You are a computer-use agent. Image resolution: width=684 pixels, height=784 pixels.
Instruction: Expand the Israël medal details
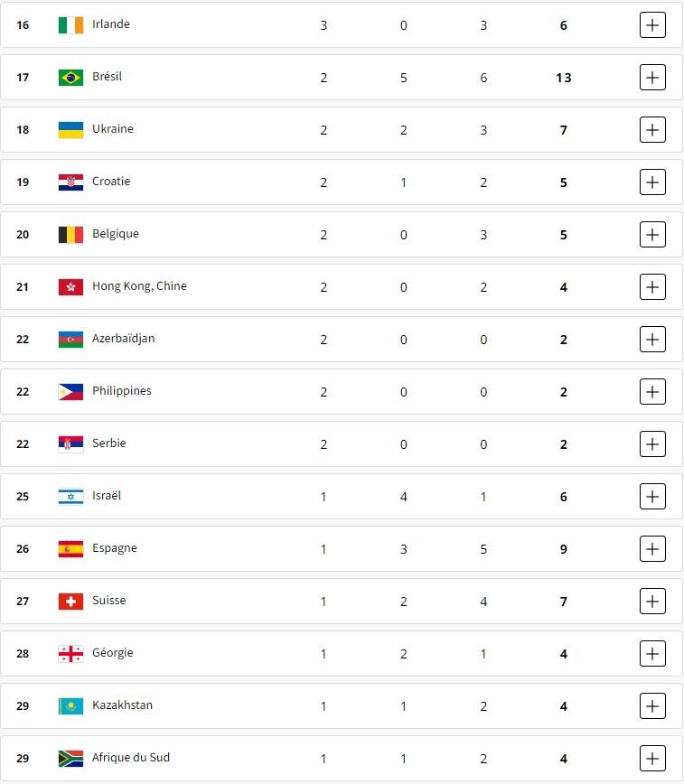pyautogui.click(x=652, y=497)
